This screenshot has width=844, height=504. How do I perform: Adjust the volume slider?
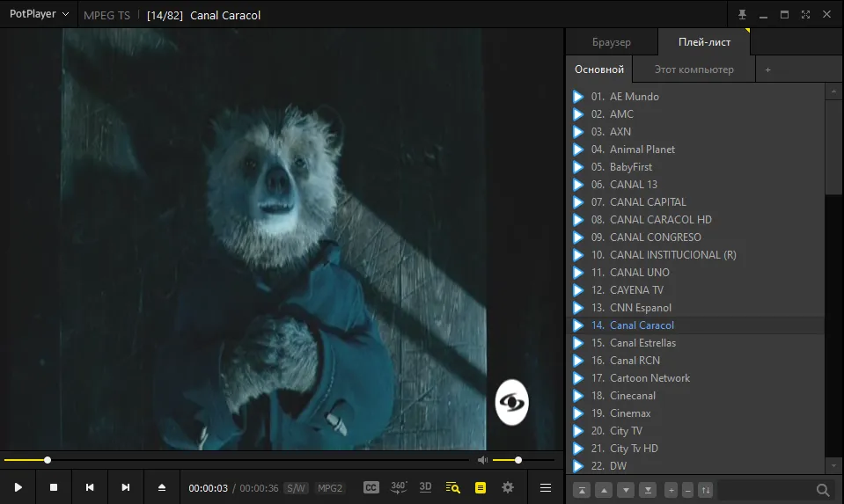[x=523, y=460]
